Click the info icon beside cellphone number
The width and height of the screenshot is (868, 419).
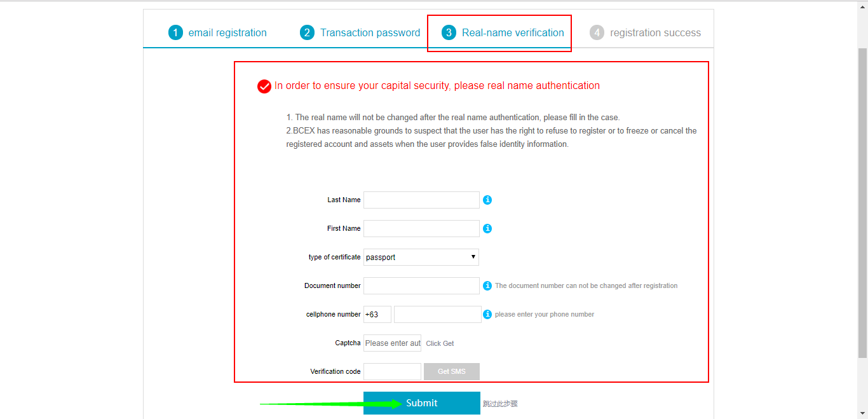[x=487, y=314]
